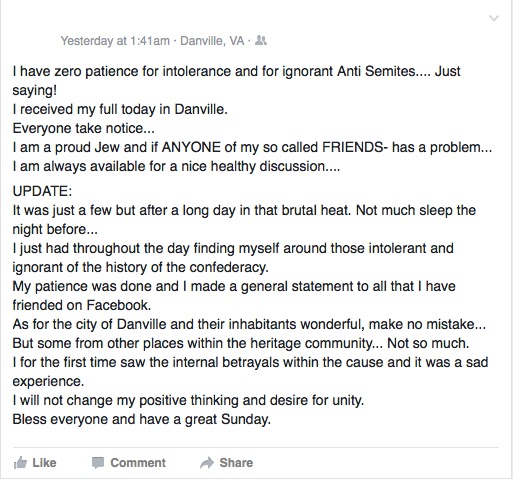Click the 'I will not change my positive thinking' line
This screenshot has width=513, height=479.
coord(188,400)
